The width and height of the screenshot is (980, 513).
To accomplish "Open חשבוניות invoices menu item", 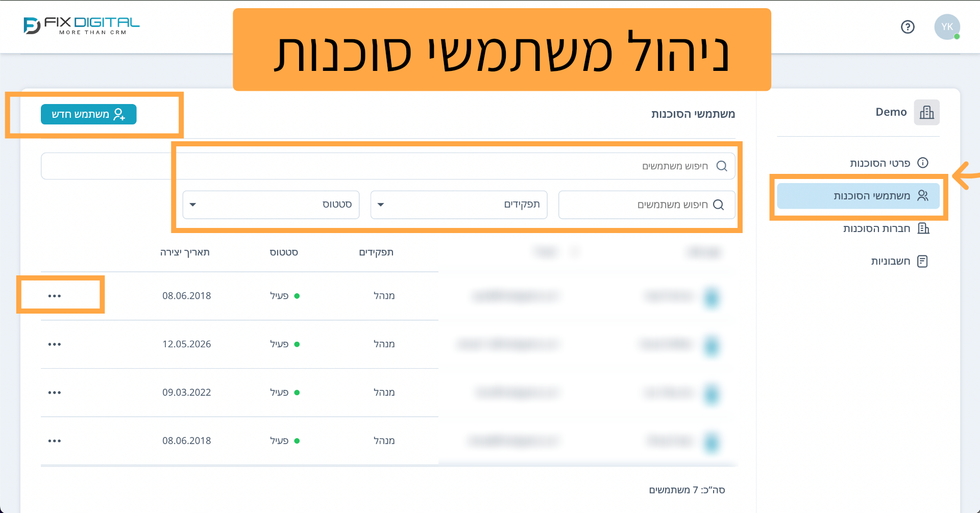I will pos(899,261).
